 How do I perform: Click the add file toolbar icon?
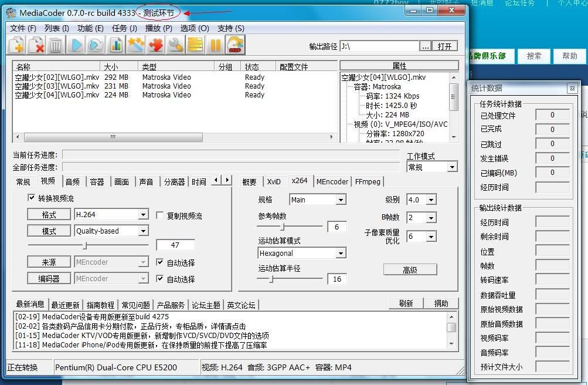tap(16, 45)
